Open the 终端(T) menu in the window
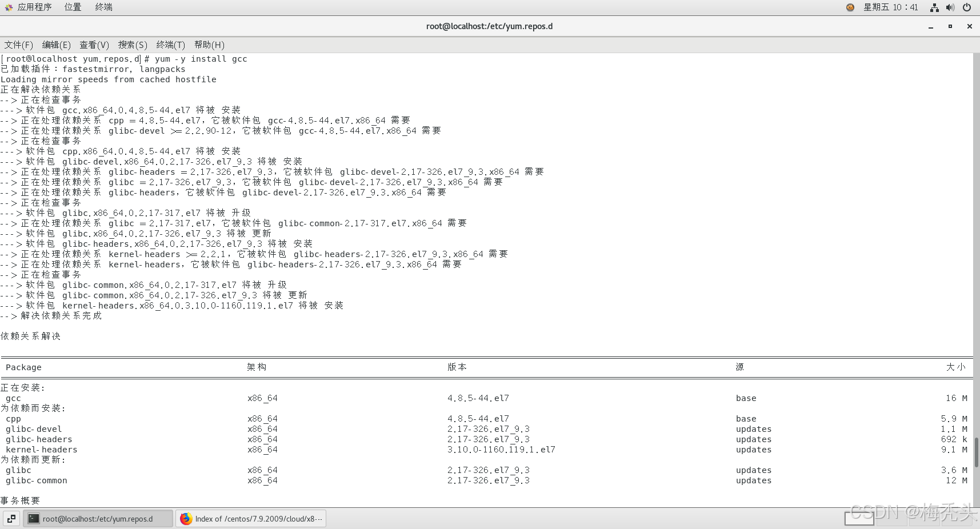Viewport: 980px width, 529px height. tap(171, 45)
